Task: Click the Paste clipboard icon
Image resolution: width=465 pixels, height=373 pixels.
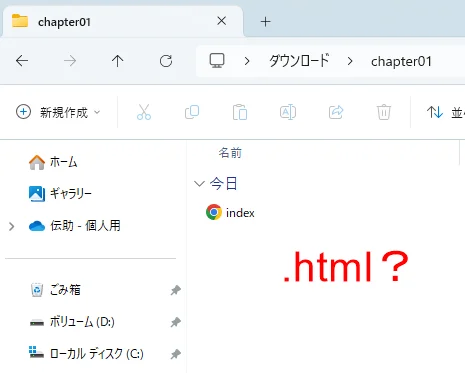Action: coord(240,112)
